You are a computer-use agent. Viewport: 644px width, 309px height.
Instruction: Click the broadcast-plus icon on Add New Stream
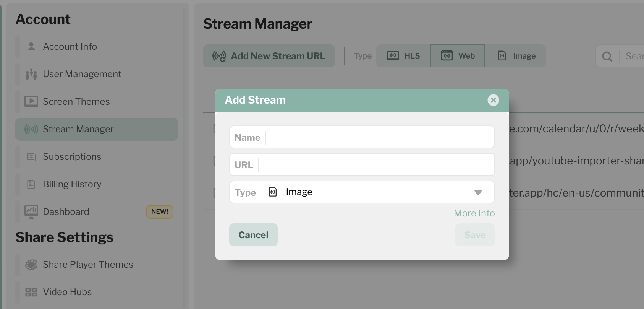click(x=219, y=56)
